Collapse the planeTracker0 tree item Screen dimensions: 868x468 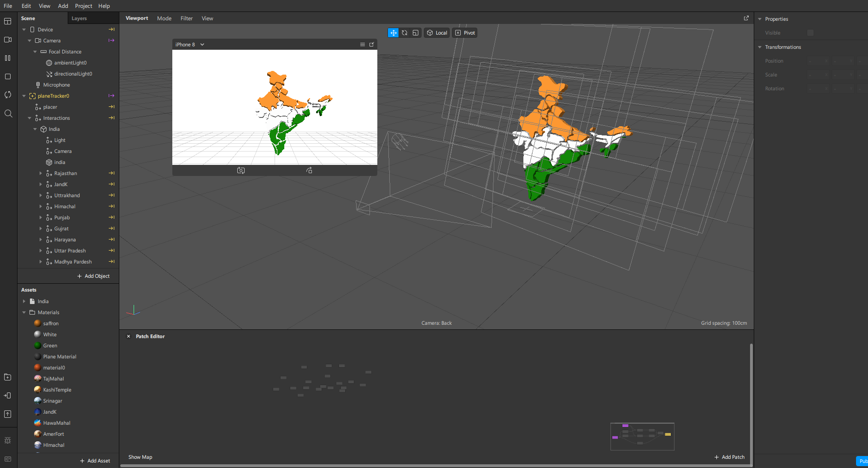pyautogui.click(x=24, y=96)
